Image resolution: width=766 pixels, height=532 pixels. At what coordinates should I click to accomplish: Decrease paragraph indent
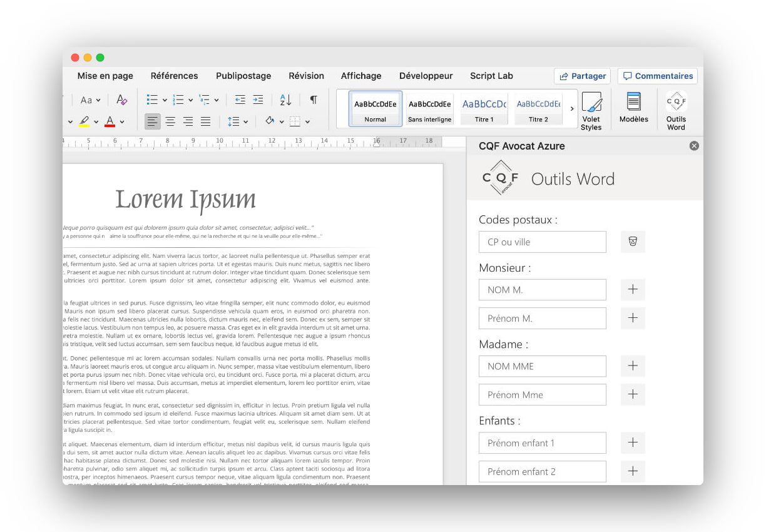[x=240, y=100]
